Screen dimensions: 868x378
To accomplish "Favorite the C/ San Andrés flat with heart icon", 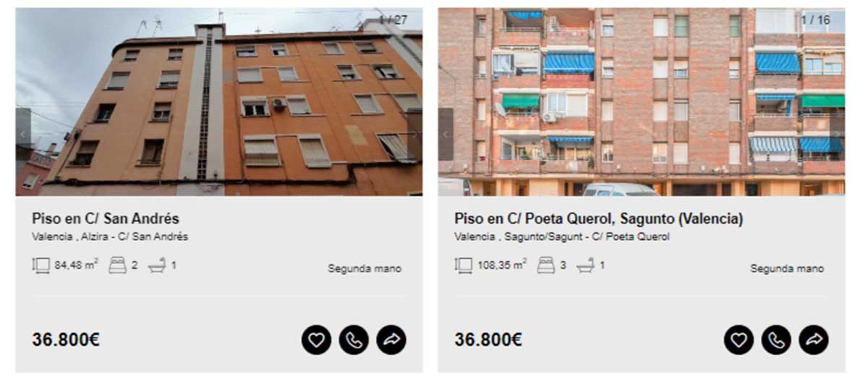I will (316, 340).
